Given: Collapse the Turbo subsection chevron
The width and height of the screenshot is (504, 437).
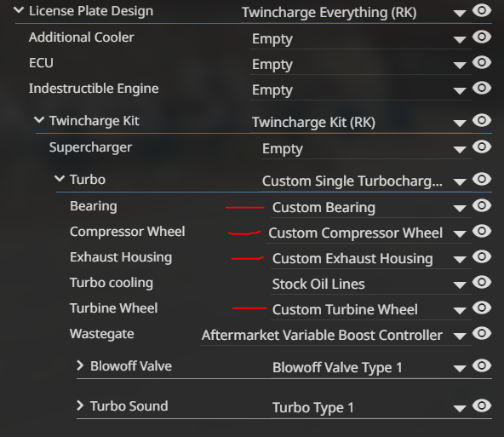Looking at the screenshot, I should point(60,179).
